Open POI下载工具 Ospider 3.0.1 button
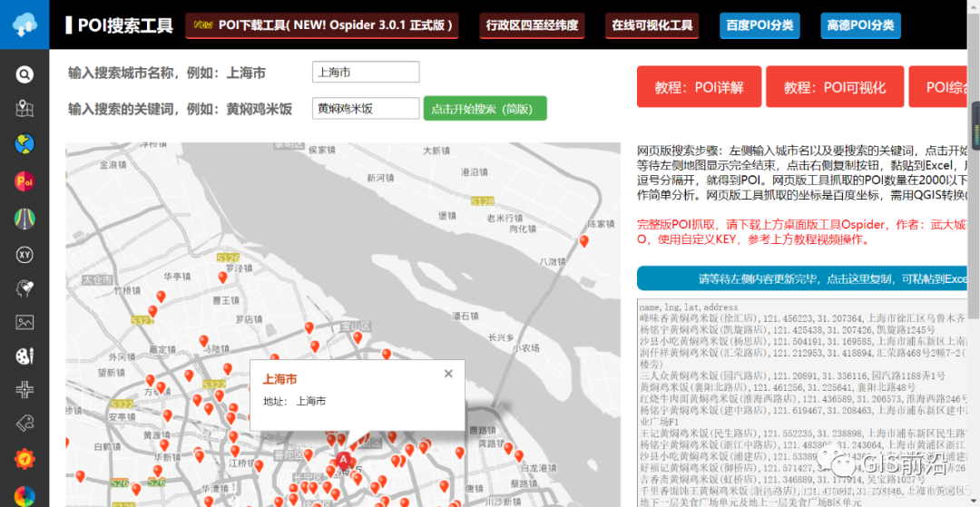980x507 pixels. [322, 25]
